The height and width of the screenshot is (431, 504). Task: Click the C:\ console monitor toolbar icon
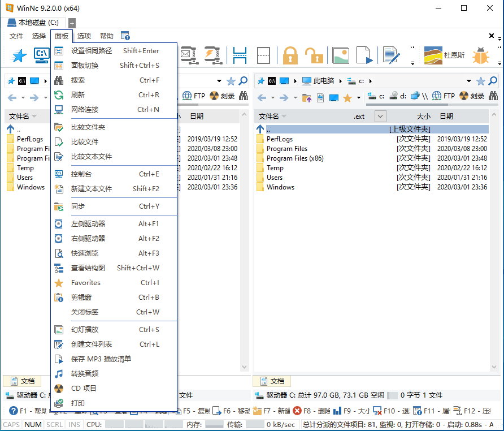(42, 55)
